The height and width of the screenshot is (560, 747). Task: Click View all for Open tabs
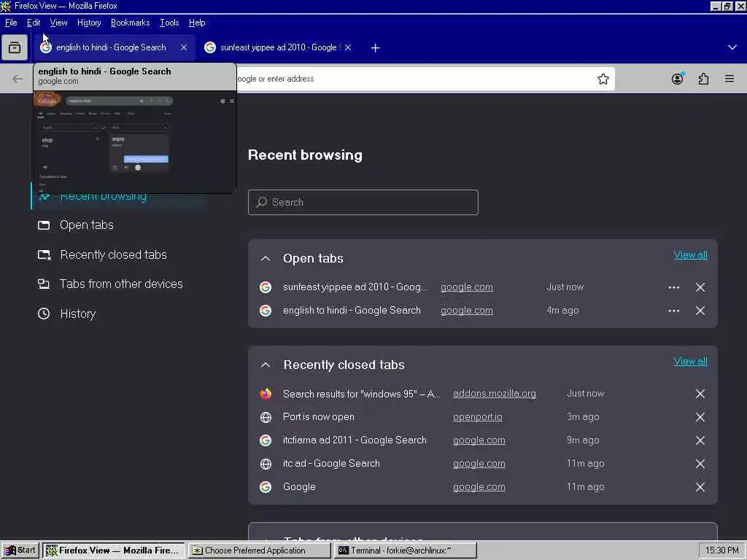(690, 255)
